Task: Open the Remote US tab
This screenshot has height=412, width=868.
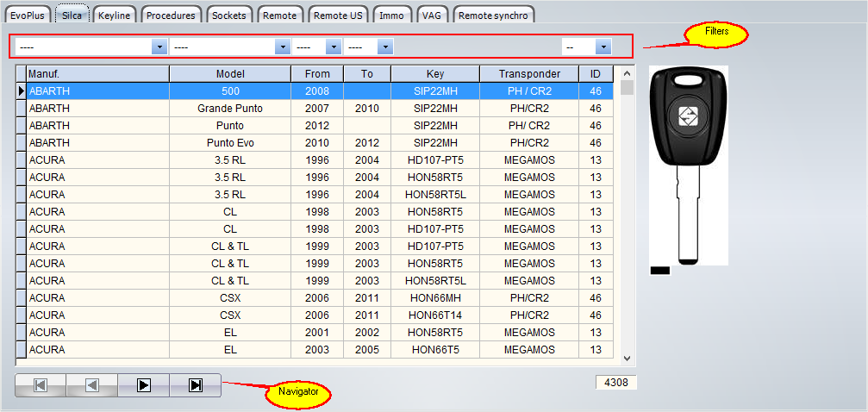Action: pos(338,16)
